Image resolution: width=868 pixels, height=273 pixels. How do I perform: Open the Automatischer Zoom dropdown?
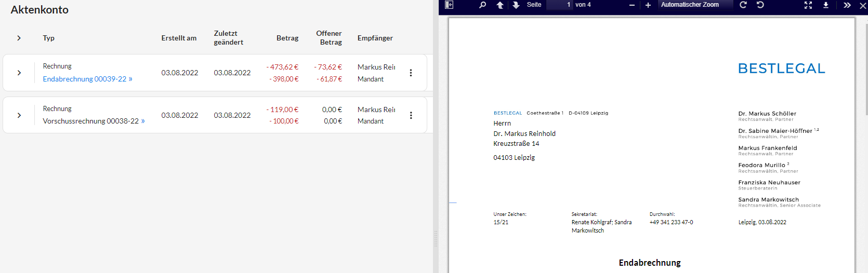pos(696,5)
